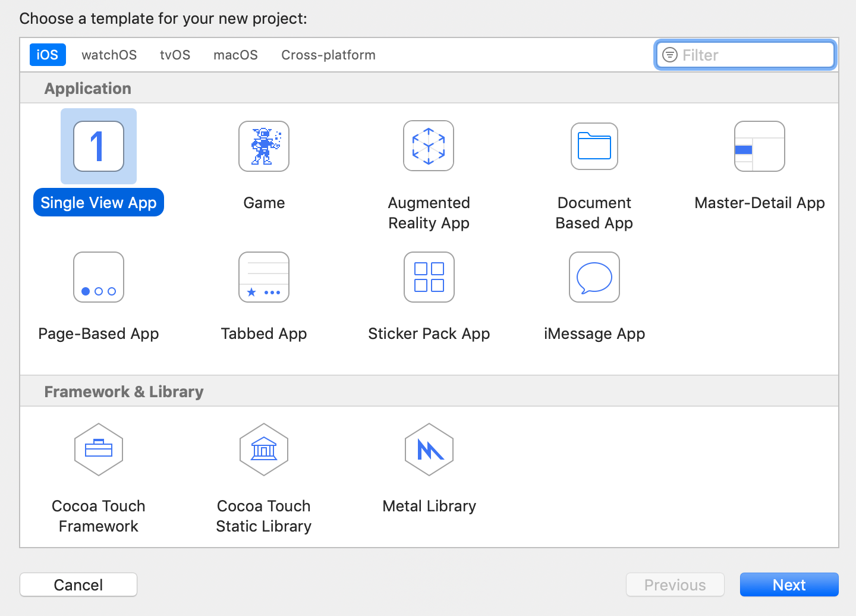Click the Page-Based App label
Viewport: 856px width, 616px height.
tap(99, 334)
